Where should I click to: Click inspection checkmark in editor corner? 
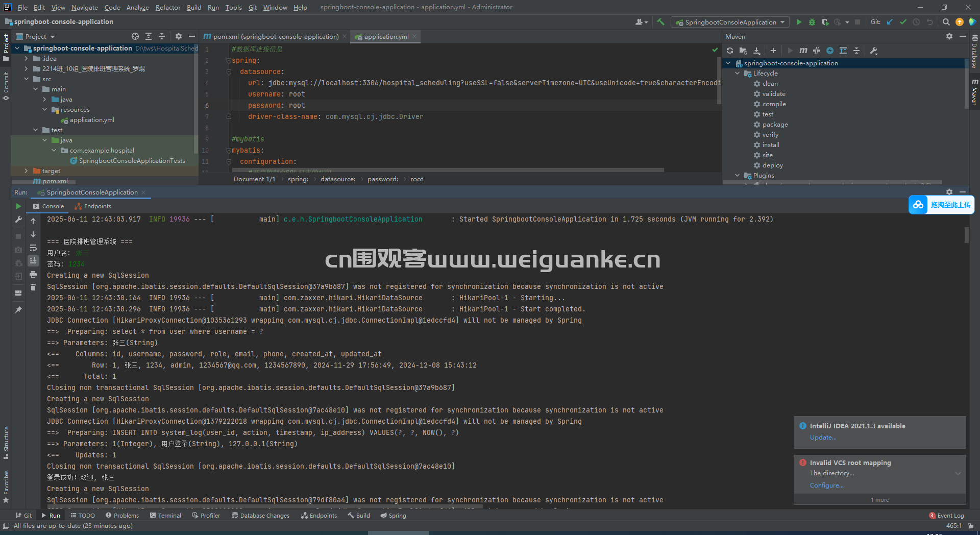click(715, 50)
